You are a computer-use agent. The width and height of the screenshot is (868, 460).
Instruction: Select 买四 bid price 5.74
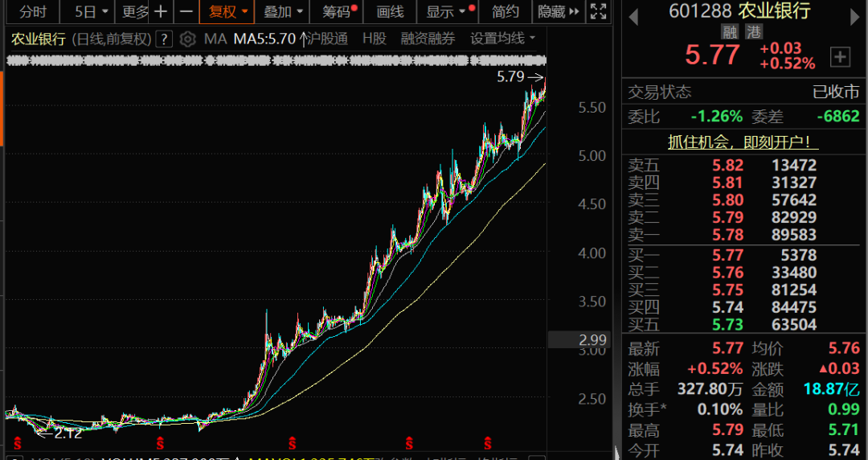(727, 307)
